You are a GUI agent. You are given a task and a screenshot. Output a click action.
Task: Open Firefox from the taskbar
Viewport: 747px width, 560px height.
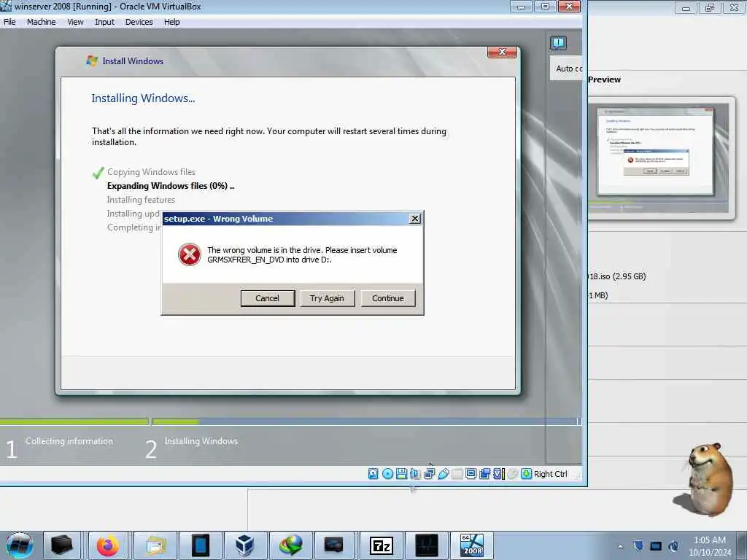pyautogui.click(x=108, y=545)
